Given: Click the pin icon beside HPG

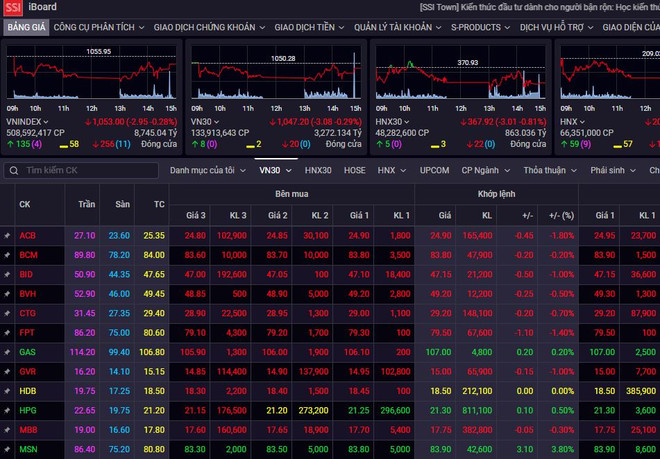Looking at the screenshot, I should pos(7,409).
